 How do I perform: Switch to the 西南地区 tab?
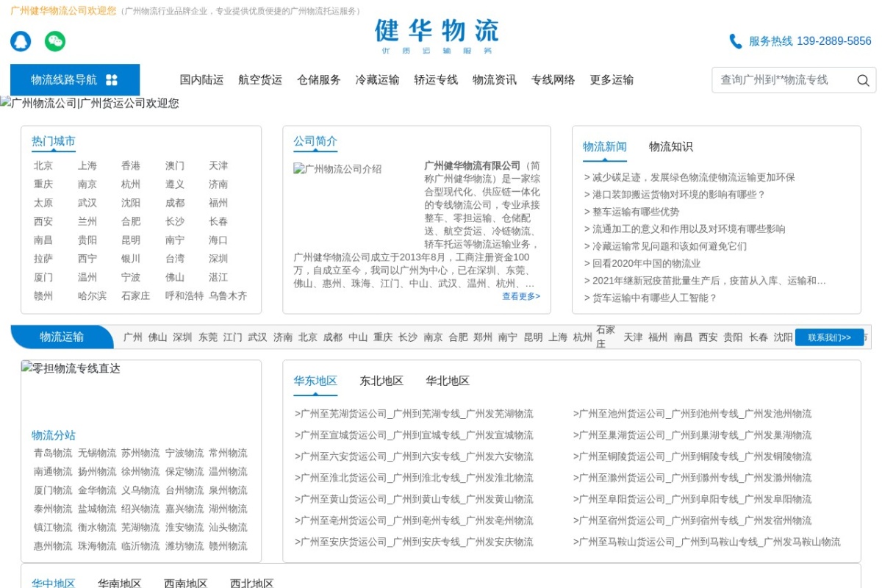(186, 583)
